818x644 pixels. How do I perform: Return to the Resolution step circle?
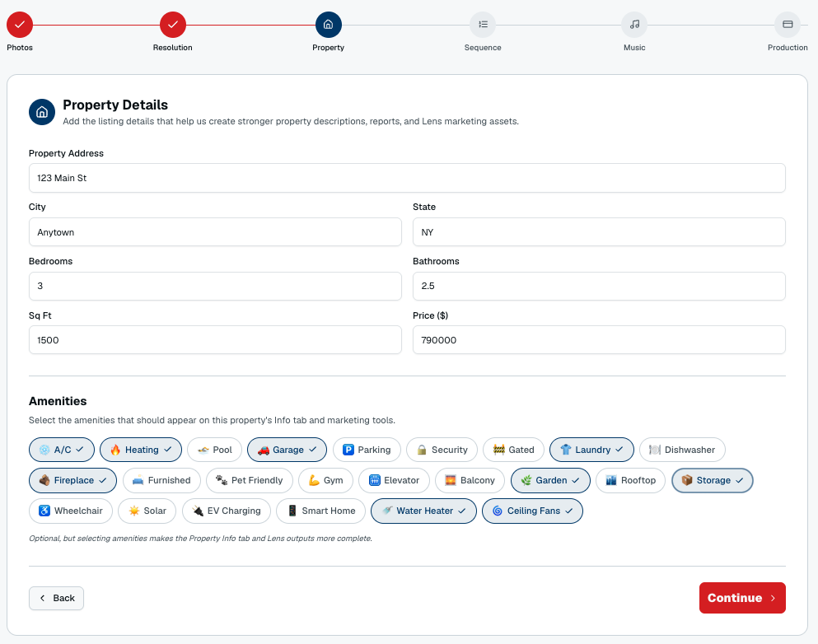click(x=173, y=25)
